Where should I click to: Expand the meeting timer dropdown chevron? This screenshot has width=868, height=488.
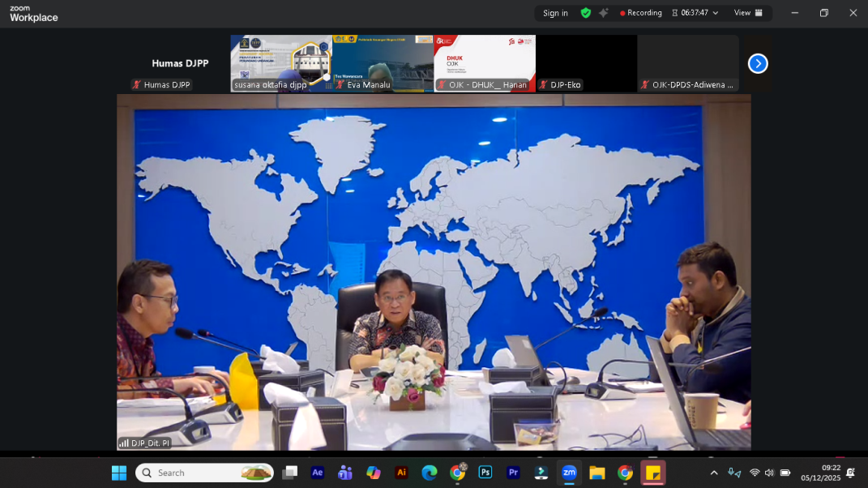click(715, 12)
